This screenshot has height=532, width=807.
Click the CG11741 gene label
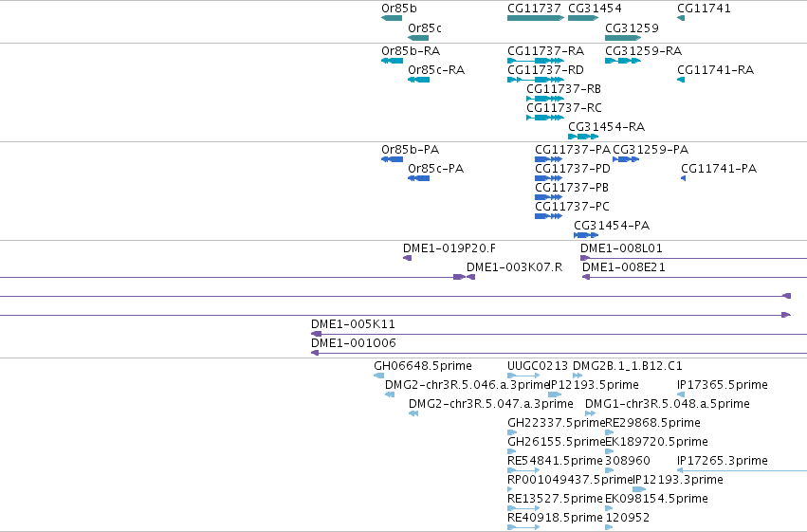point(704,9)
